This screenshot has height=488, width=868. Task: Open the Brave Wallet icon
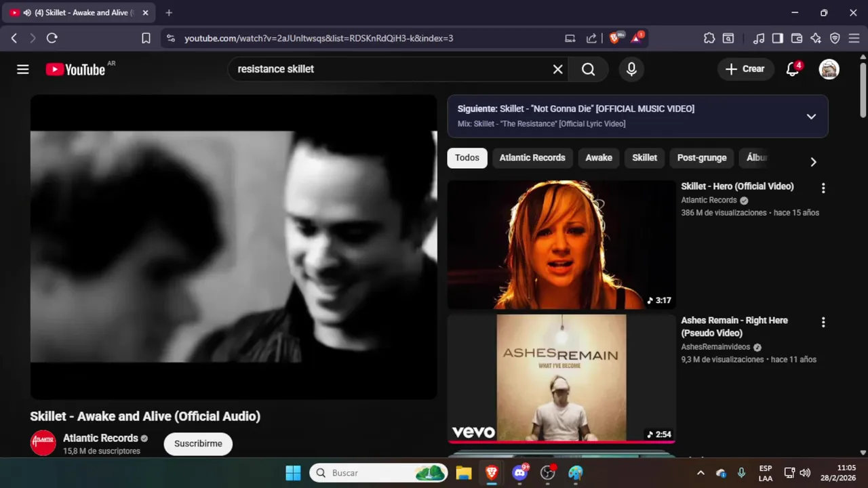click(797, 39)
